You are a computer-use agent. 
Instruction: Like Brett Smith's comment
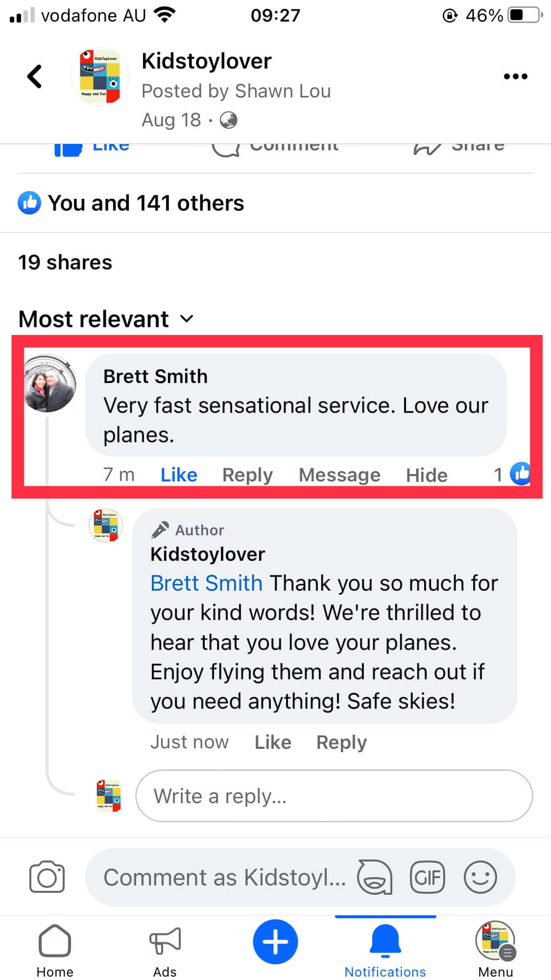click(179, 475)
